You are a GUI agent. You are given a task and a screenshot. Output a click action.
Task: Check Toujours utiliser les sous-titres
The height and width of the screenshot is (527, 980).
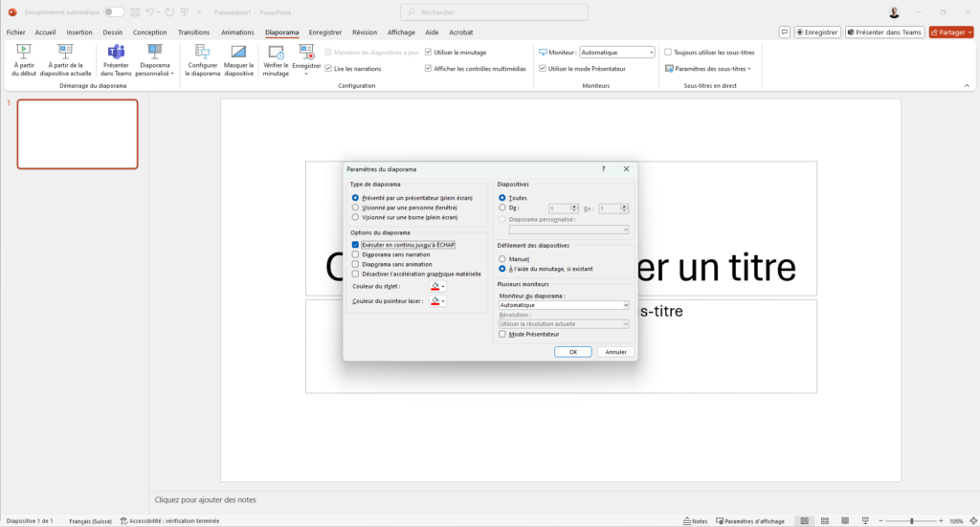pyautogui.click(x=668, y=53)
